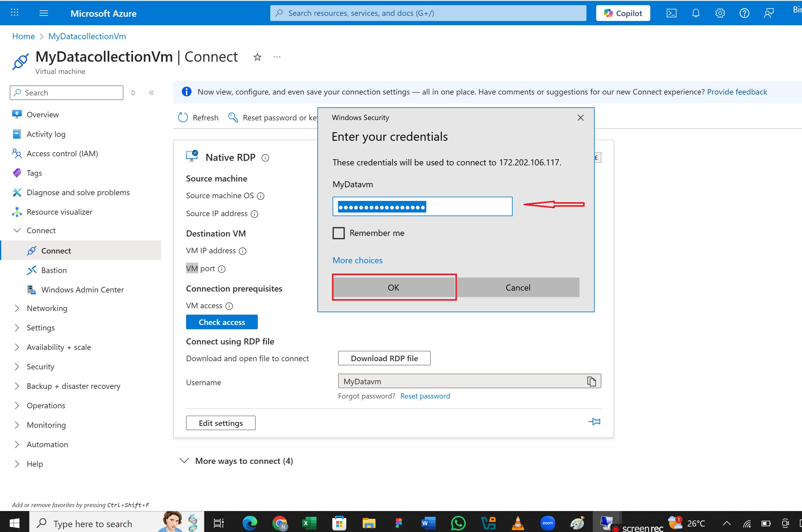Open the notifications bell
The width and height of the screenshot is (802, 532).
696,13
